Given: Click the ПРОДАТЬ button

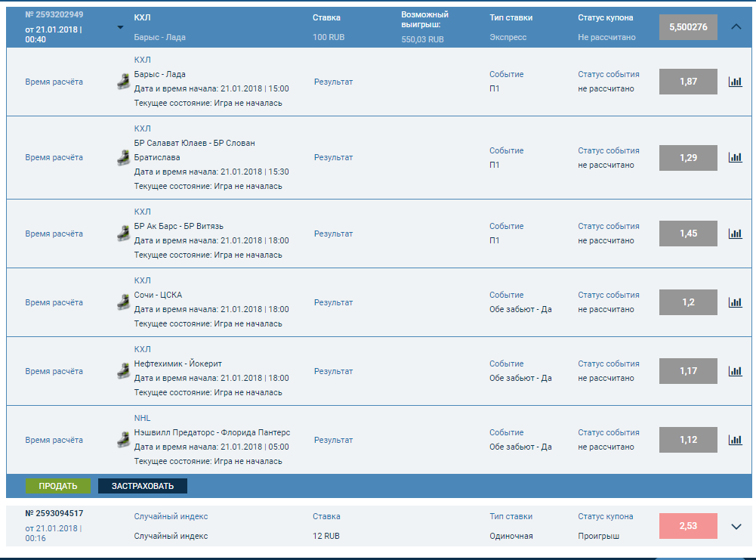Looking at the screenshot, I should (x=58, y=486).
